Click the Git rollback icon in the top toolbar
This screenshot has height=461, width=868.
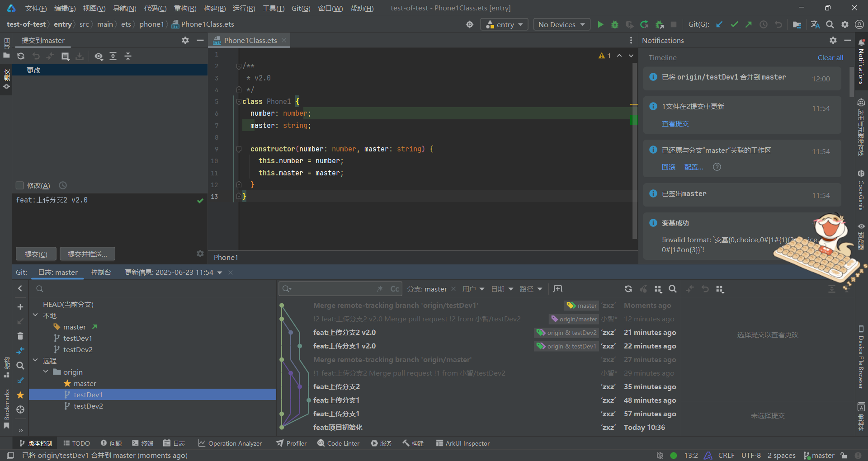click(x=778, y=24)
